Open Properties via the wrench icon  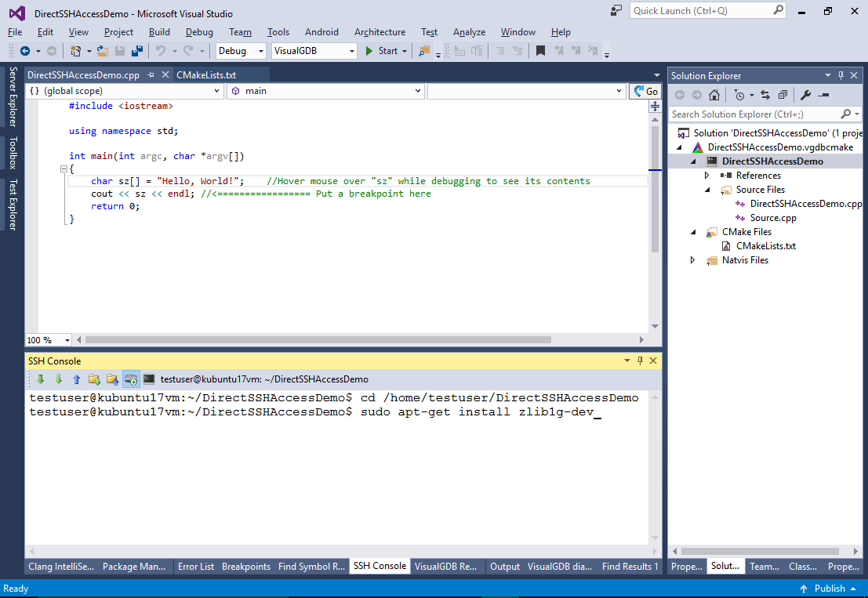[805, 95]
